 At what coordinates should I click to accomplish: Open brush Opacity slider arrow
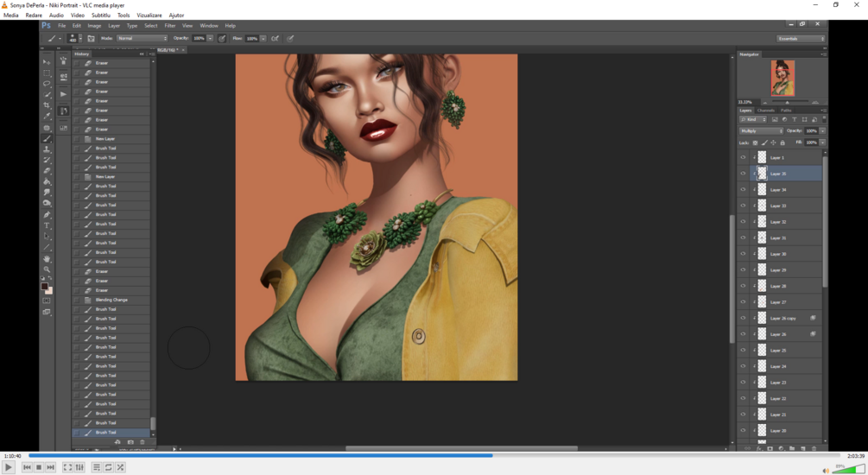click(211, 38)
